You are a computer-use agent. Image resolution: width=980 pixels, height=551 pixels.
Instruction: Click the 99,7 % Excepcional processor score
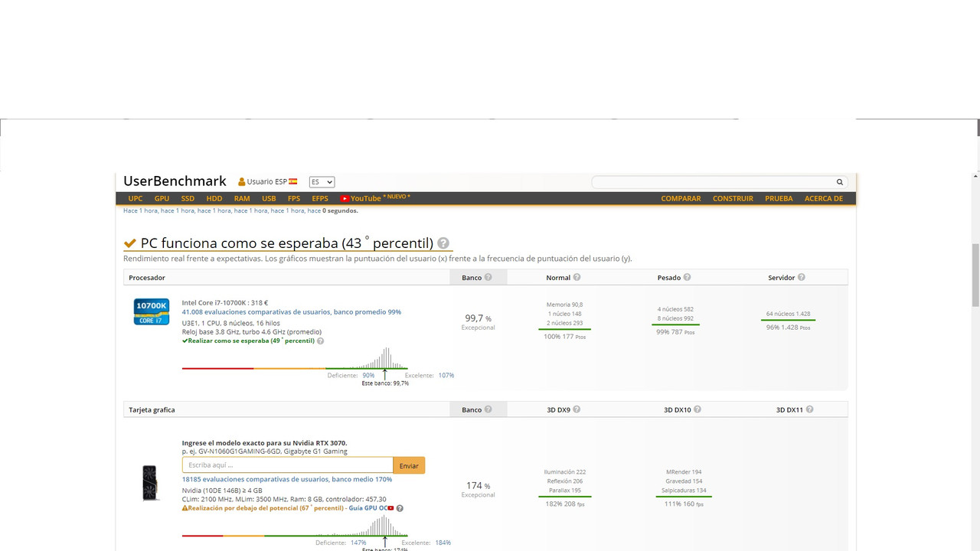[x=478, y=321]
